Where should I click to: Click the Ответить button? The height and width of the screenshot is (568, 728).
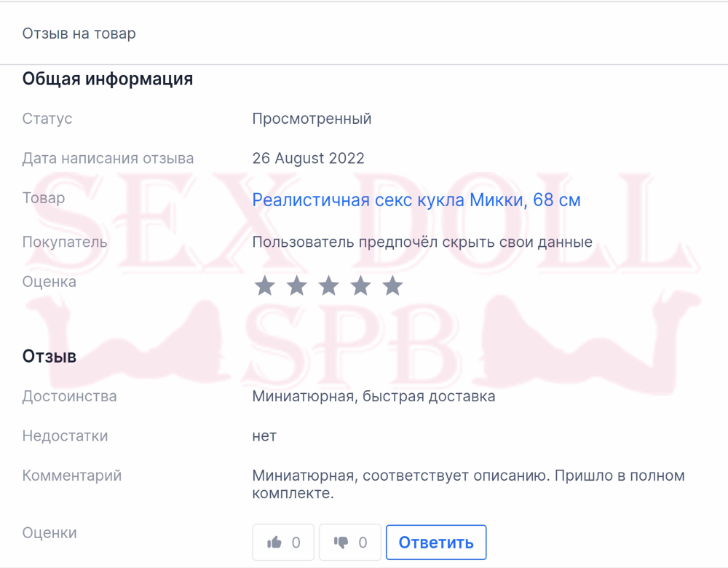pos(436,543)
